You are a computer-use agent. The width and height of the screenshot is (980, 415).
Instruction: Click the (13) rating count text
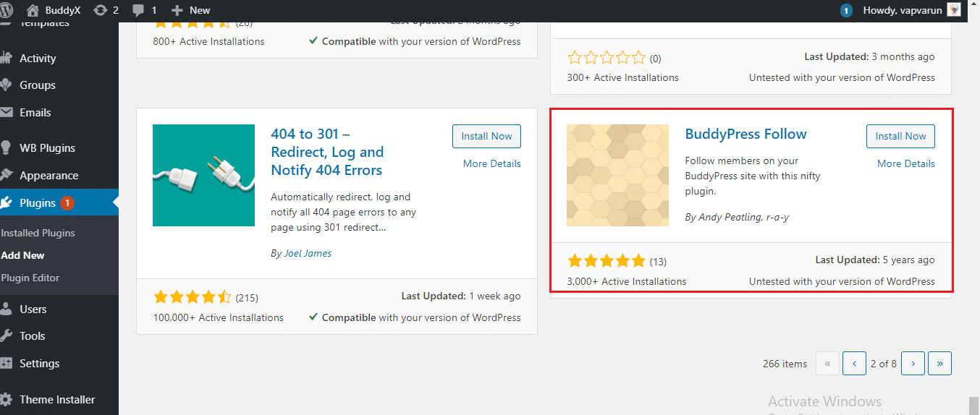tap(658, 261)
